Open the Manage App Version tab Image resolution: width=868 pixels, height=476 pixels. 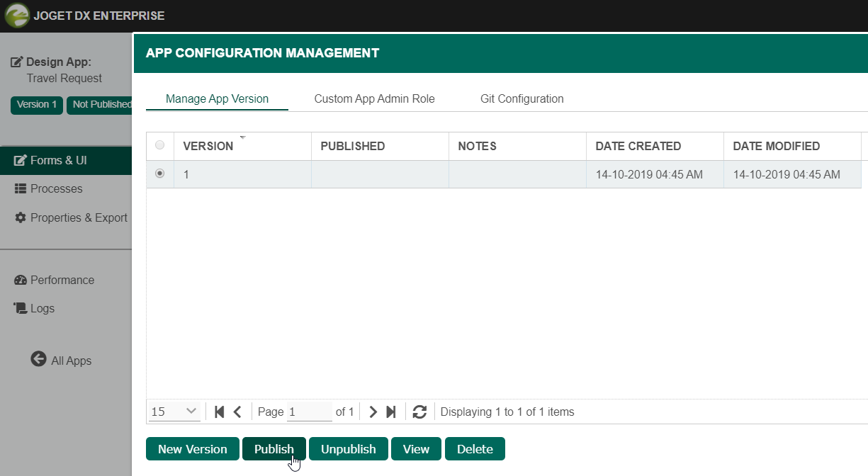tap(217, 99)
